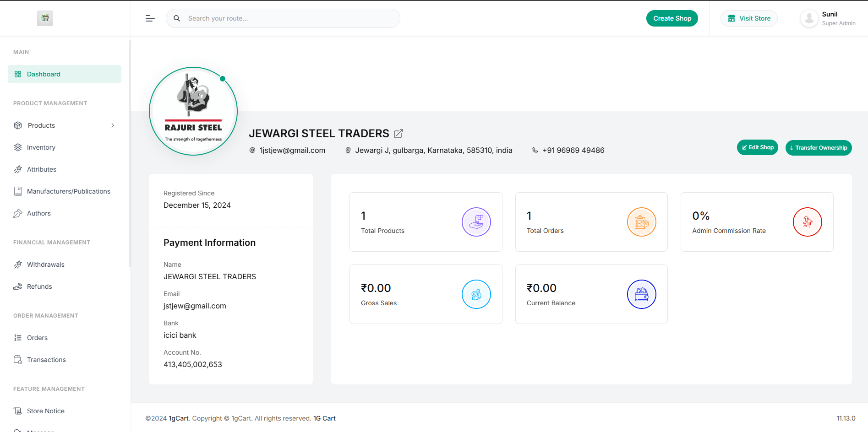The image size is (868, 432).
Task: Click the email at-sign icon
Action: tap(252, 150)
